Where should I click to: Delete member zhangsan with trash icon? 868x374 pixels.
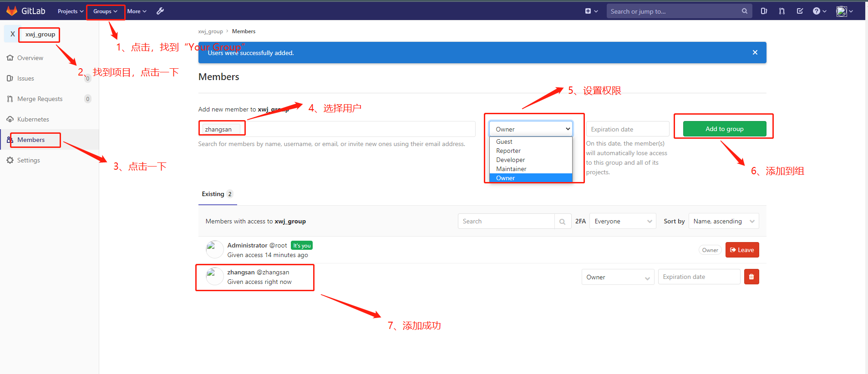[751, 277]
